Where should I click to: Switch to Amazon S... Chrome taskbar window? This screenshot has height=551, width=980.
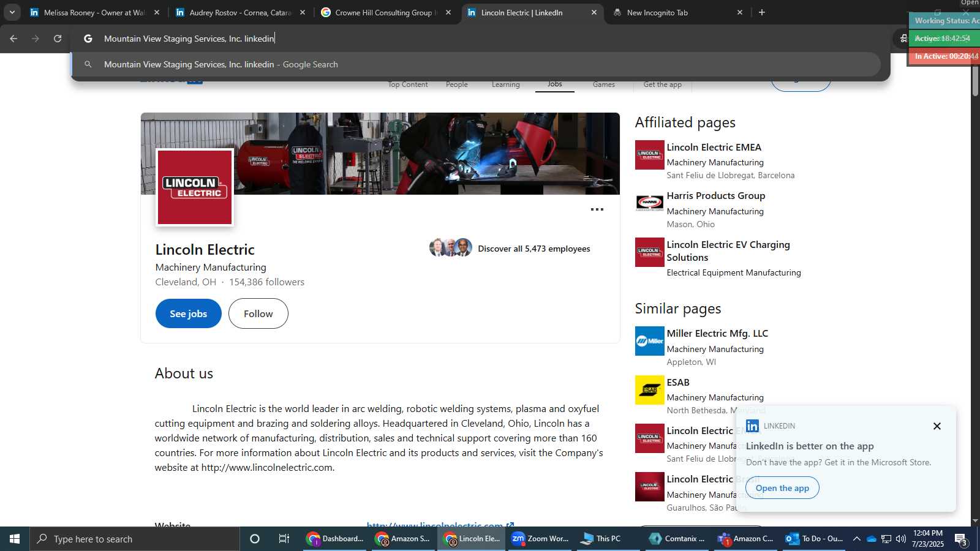tap(403, 539)
